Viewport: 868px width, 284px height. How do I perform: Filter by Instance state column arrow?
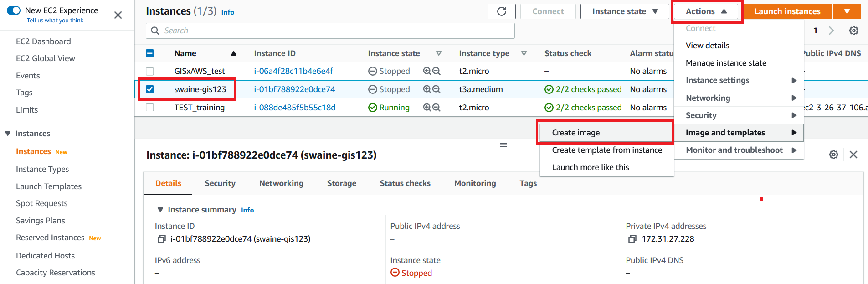point(439,53)
